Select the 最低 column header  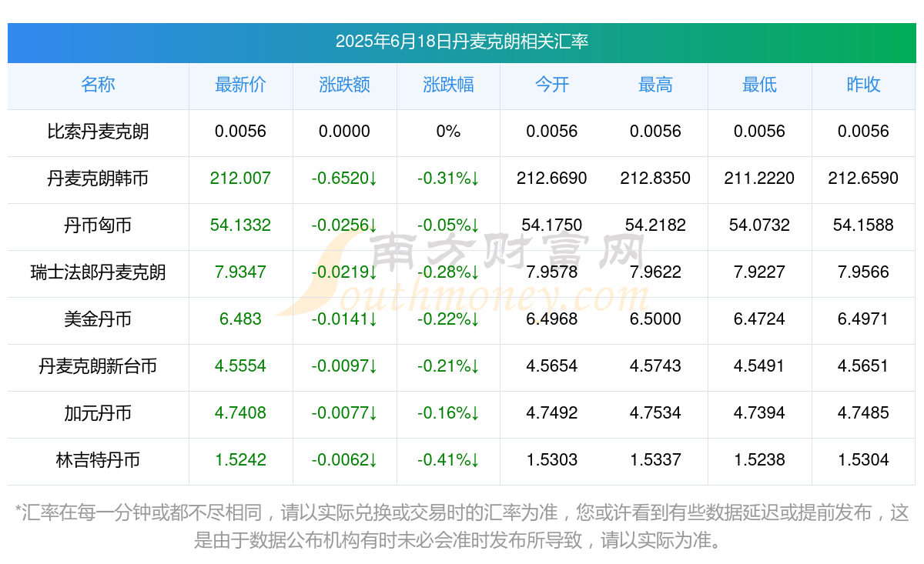click(x=759, y=85)
